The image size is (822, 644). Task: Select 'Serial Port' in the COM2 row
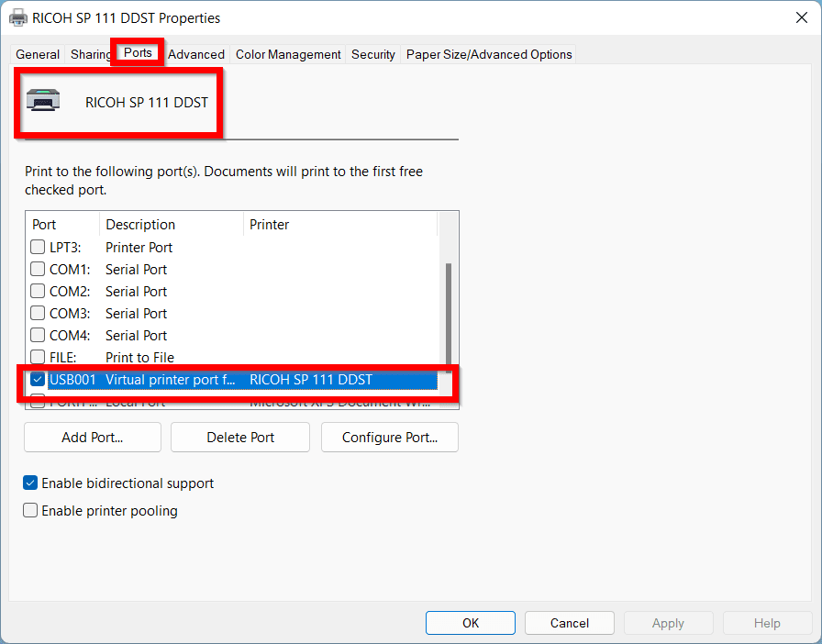point(137,291)
